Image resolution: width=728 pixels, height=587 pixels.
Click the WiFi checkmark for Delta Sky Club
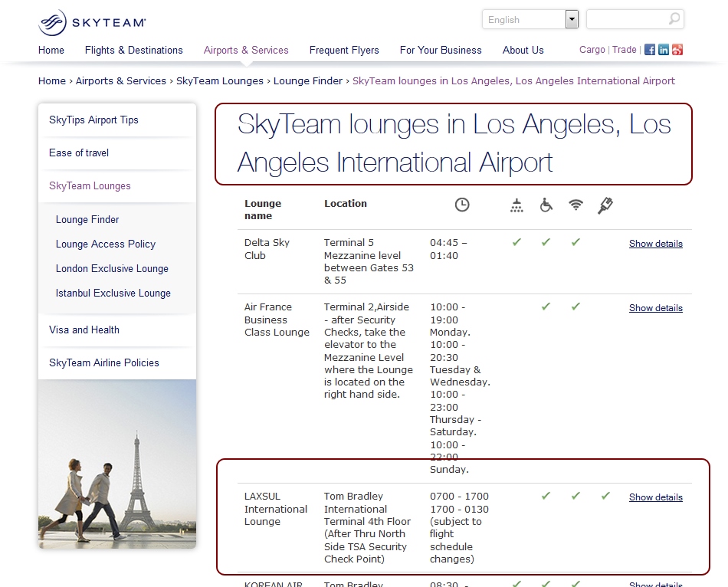[x=576, y=242]
